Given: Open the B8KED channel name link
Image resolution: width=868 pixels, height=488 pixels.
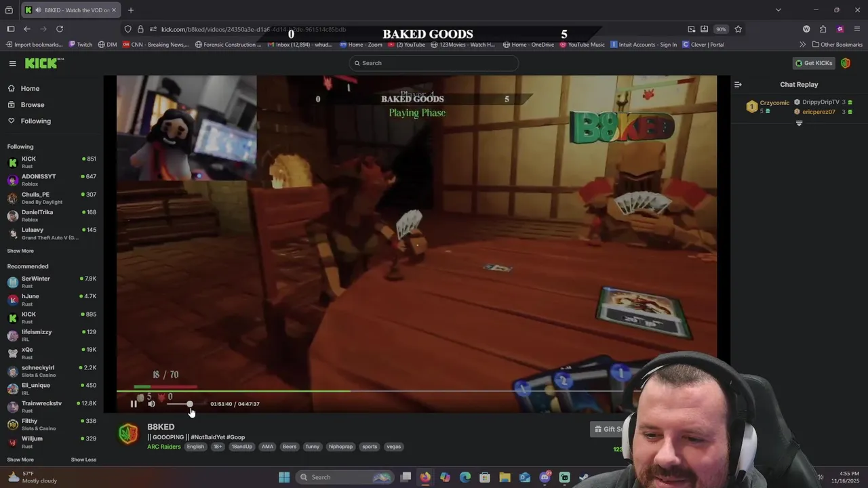Looking at the screenshot, I should 161,427.
